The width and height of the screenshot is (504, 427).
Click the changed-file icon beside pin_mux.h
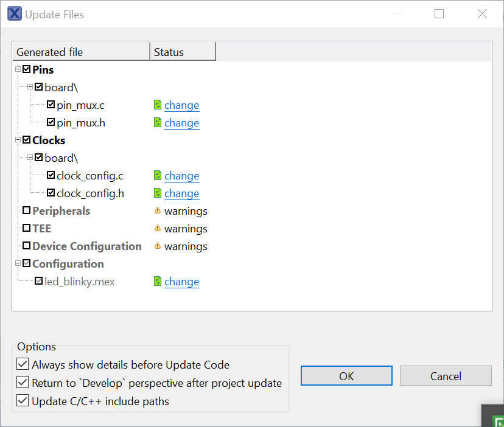click(158, 123)
